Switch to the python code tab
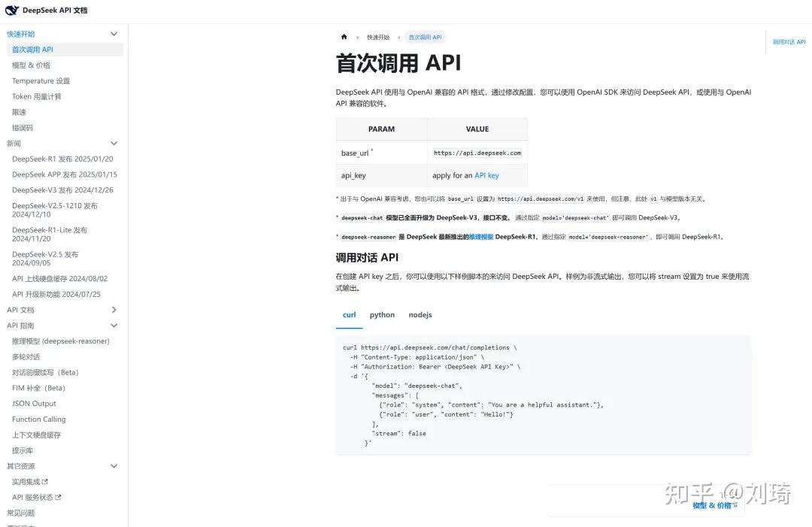This screenshot has width=812, height=527. (x=382, y=314)
